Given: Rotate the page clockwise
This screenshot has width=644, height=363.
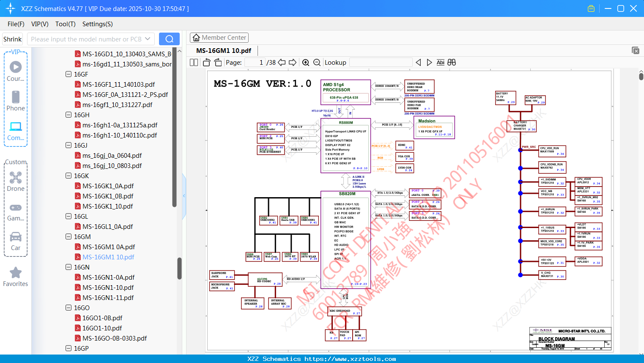Looking at the screenshot, I should click(x=218, y=62).
